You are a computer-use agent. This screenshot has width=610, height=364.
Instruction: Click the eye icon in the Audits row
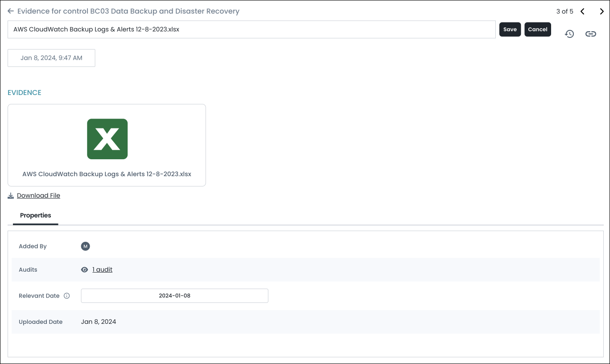(x=85, y=270)
